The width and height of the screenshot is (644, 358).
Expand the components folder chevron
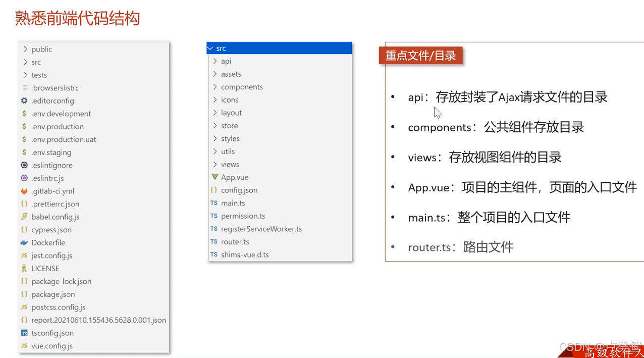tap(215, 87)
